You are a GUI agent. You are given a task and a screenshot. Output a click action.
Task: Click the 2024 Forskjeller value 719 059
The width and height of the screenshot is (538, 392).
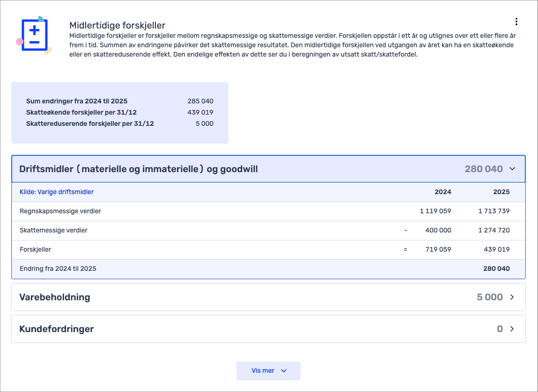[x=438, y=249]
